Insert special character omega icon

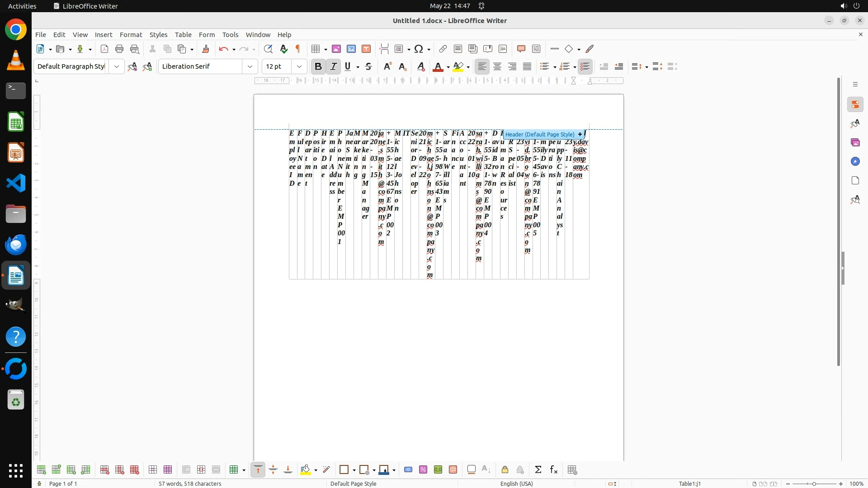click(419, 49)
